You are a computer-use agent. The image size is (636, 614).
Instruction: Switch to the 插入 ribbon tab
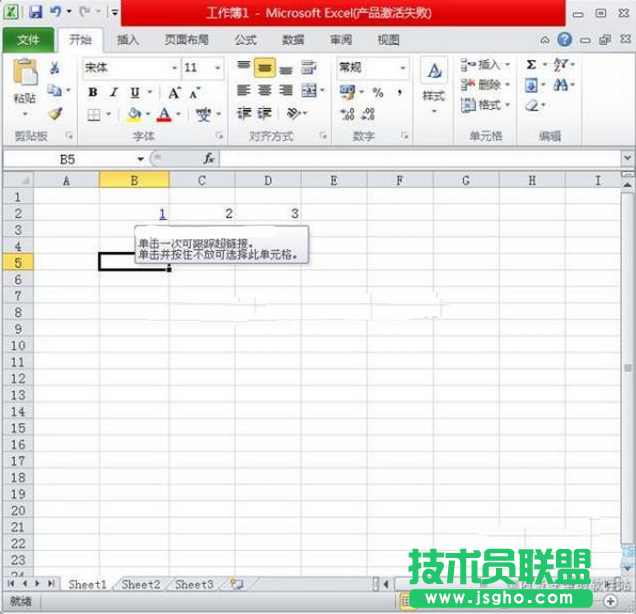128,40
